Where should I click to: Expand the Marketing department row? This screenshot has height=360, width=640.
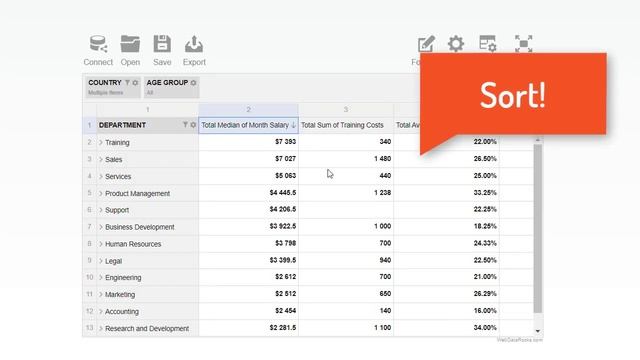[101, 294]
